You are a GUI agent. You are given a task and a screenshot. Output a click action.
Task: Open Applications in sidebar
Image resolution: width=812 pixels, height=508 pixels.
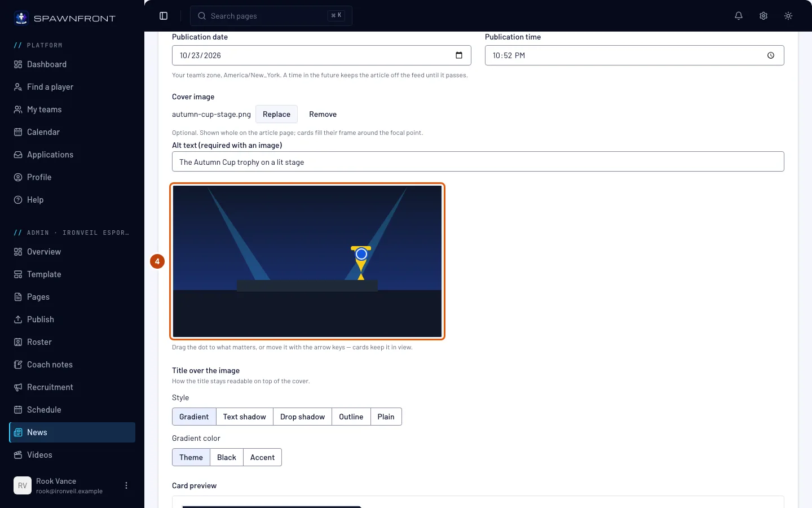pyautogui.click(x=72, y=155)
